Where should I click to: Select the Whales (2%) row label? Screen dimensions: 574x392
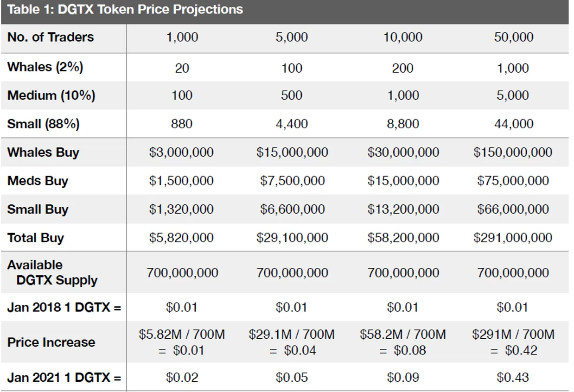pos(45,67)
